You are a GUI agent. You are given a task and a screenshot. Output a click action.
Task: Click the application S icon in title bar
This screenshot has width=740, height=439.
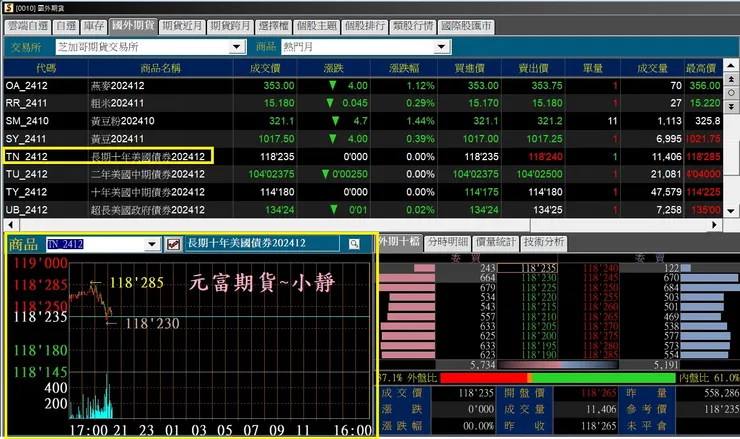(x=8, y=7)
